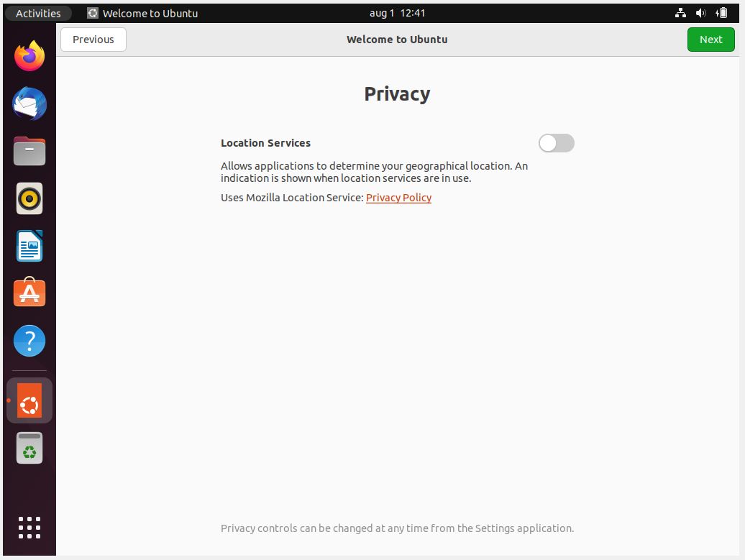The height and width of the screenshot is (560, 745).
Task: Click the Welcome to Ubuntu dock icon
Action: [x=29, y=401]
